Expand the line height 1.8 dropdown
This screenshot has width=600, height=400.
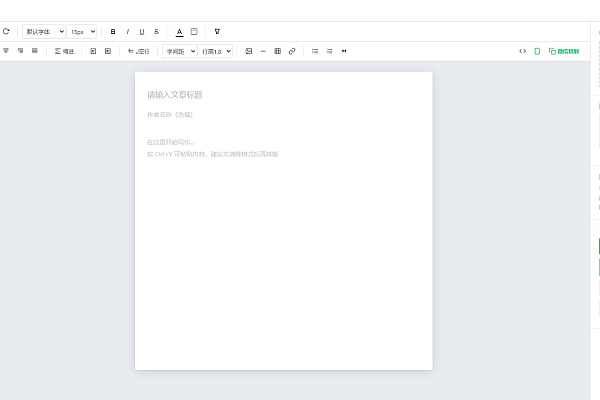[215, 51]
